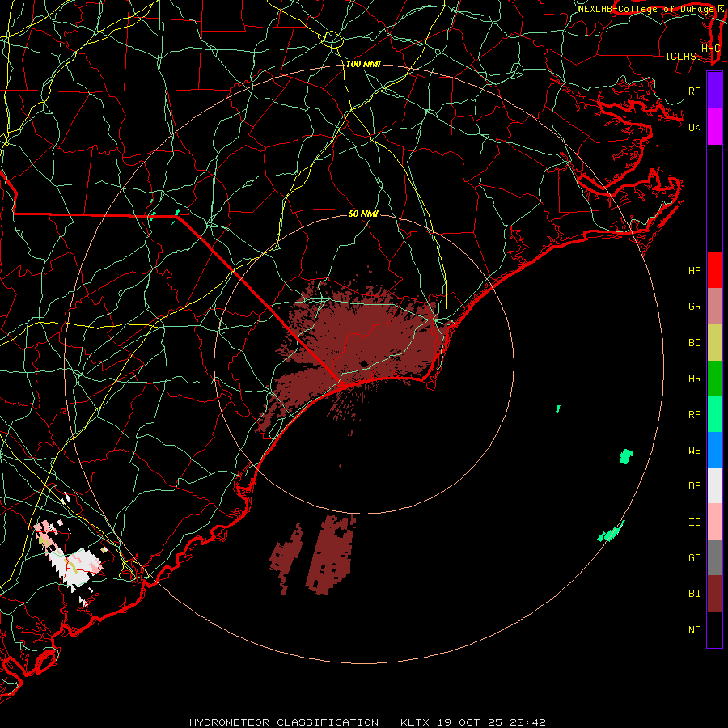Click the white DS dry snow swatch
728x728 pixels.
[x=714, y=485]
